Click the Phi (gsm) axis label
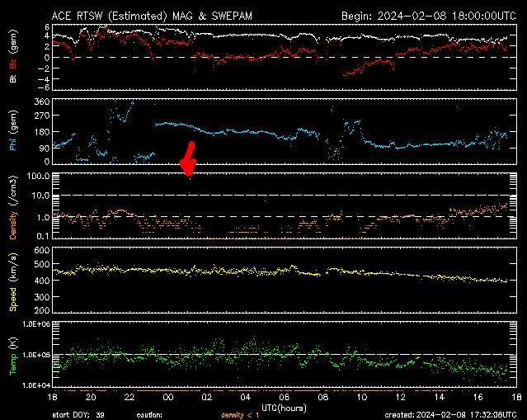527x420 pixels. coord(14,134)
